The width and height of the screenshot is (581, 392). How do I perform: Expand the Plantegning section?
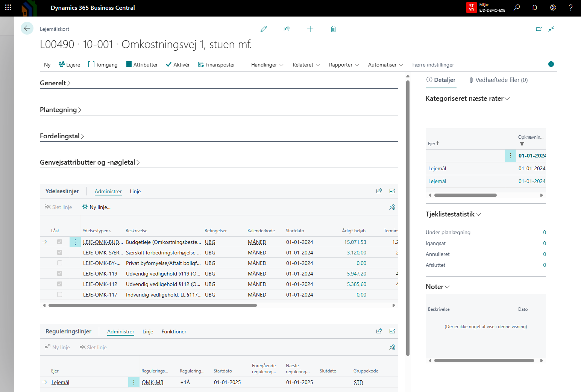[61, 110]
